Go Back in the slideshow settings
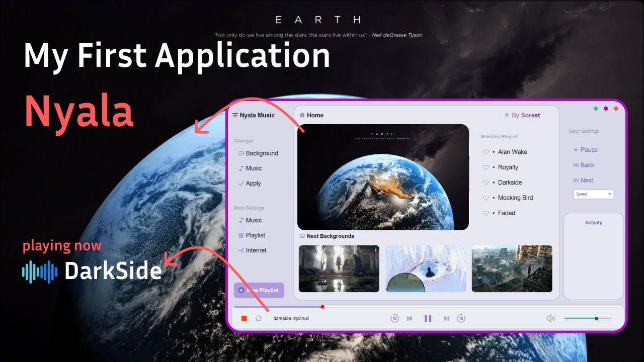Image resolution: width=644 pixels, height=362 pixels. (584, 165)
